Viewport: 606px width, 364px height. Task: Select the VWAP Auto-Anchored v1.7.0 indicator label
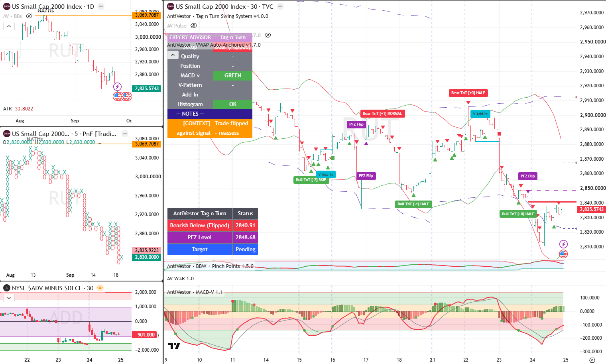coord(214,45)
